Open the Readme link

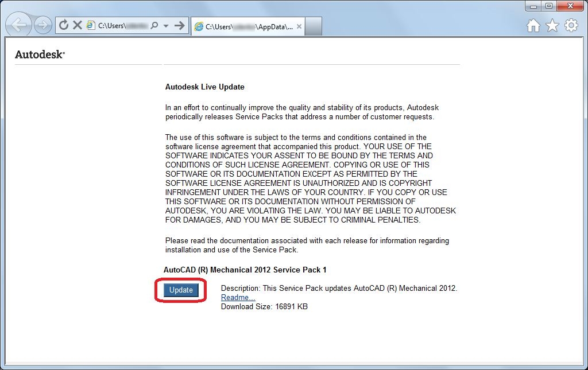click(237, 297)
